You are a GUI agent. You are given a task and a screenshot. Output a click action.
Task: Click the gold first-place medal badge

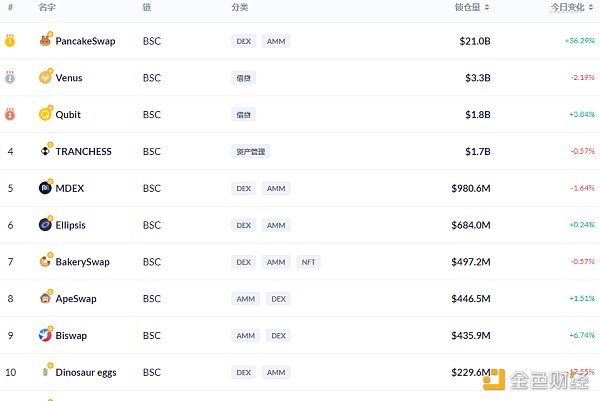[10, 41]
